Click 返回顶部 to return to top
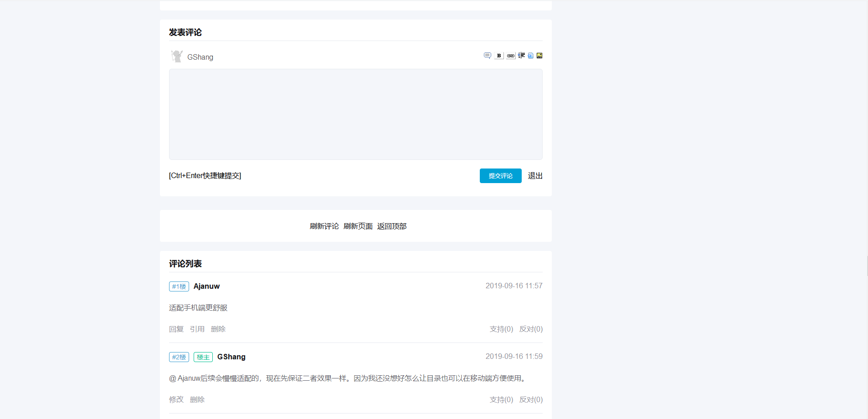 [392, 226]
